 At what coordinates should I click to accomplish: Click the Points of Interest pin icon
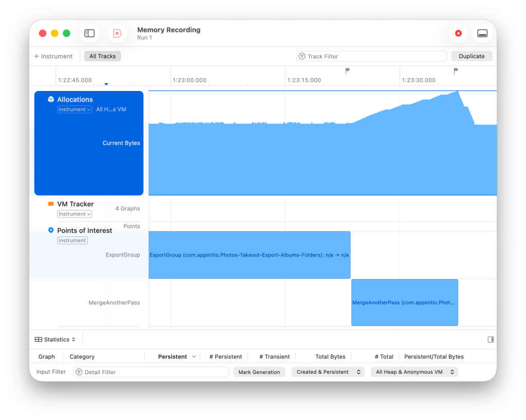pyautogui.click(x=51, y=230)
